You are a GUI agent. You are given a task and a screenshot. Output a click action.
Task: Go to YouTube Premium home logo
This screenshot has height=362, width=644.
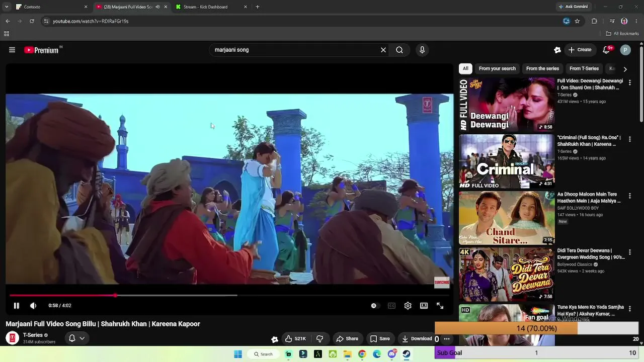[43, 50]
